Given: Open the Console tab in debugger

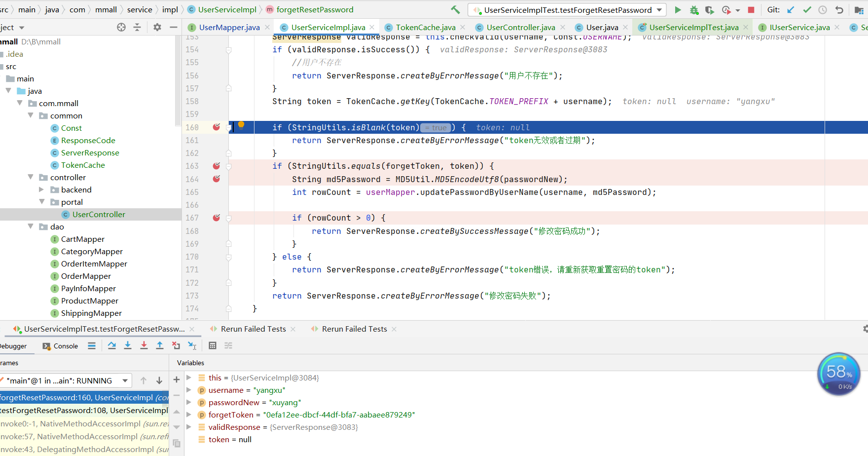Looking at the screenshot, I should (61, 346).
